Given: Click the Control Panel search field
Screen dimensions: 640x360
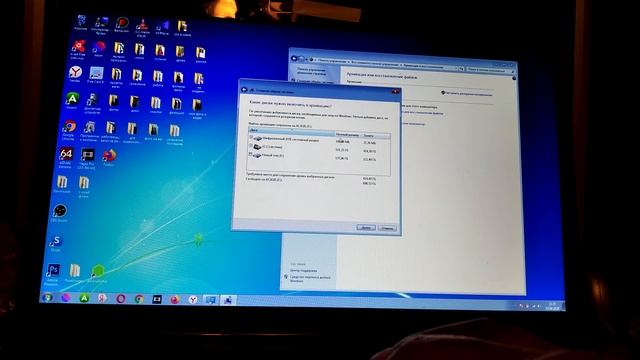Looking at the screenshot, I should (490, 70).
